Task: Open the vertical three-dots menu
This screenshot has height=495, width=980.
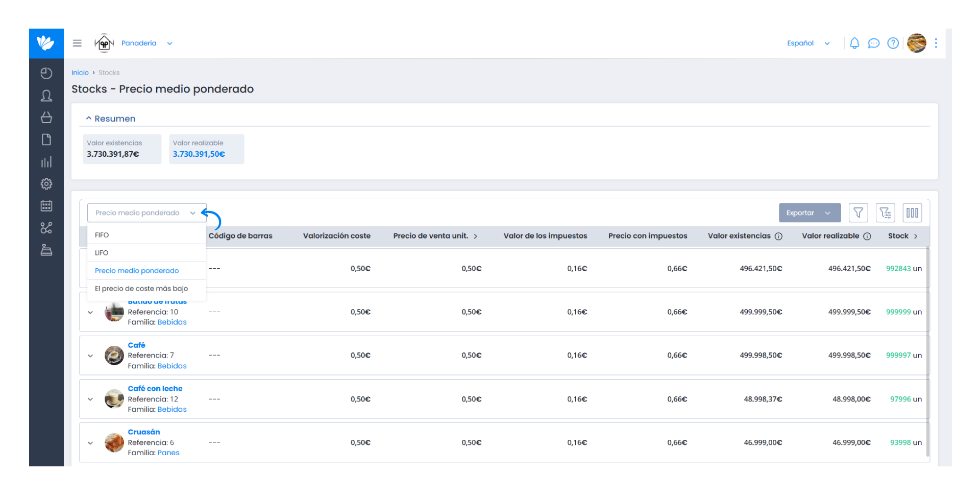Action: [936, 43]
